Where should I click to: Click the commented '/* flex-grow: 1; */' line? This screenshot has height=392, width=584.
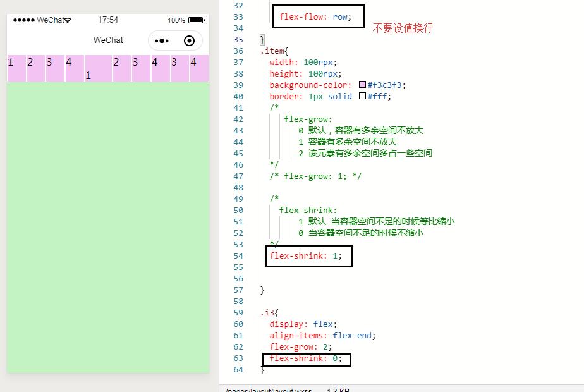(x=315, y=176)
